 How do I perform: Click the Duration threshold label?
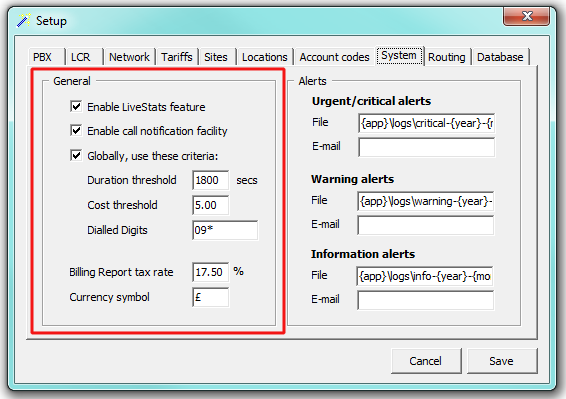[132, 180]
